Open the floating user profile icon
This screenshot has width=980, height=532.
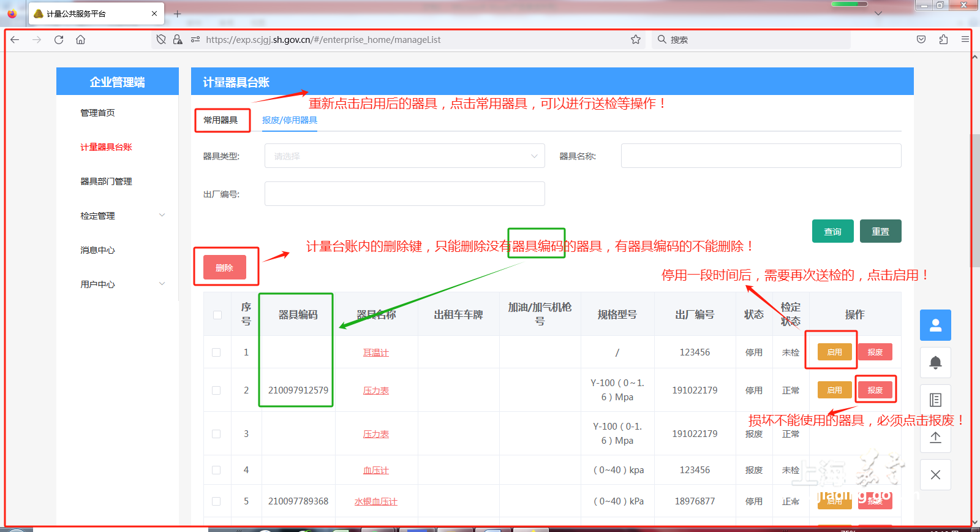point(935,325)
